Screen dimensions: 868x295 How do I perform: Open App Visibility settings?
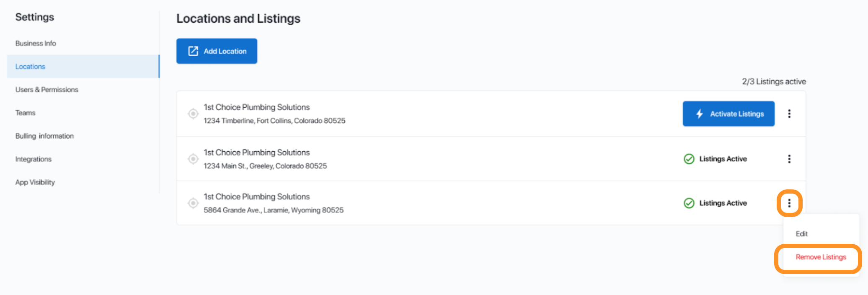(35, 182)
